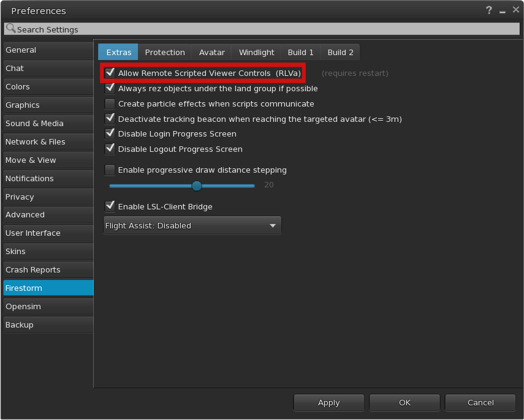The height and width of the screenshot is (420, 524).
Task: Uncheck Disable Login Progress Screen
Action: click(110, 133)
